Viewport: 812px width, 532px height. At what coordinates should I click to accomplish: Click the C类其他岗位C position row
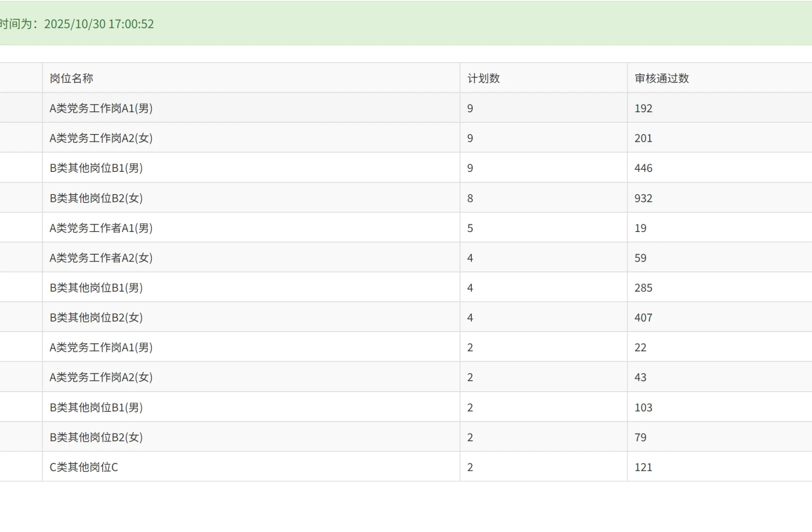coord(406,467)
